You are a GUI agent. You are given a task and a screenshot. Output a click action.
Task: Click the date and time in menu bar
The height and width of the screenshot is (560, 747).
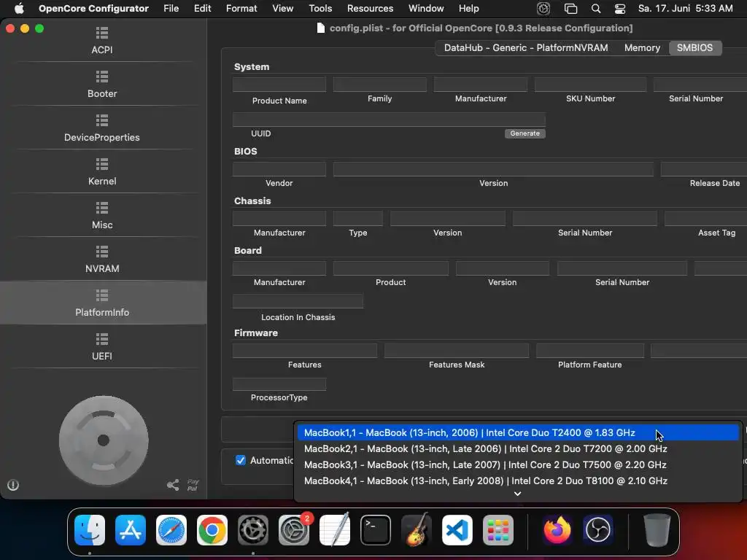coord(685,8)
